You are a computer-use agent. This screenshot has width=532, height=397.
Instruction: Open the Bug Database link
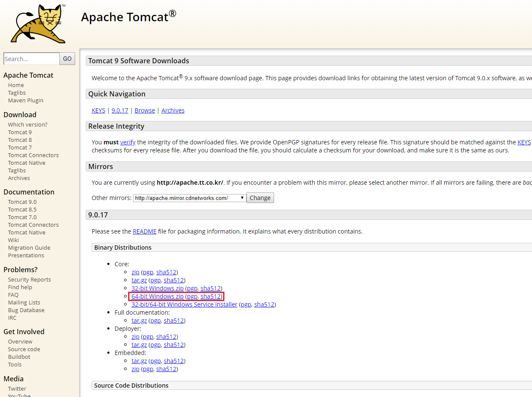(x=26, y=310)
